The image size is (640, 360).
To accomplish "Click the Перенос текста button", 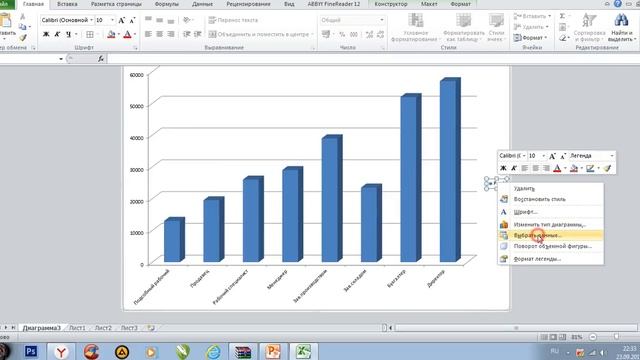I will (233, 20).
